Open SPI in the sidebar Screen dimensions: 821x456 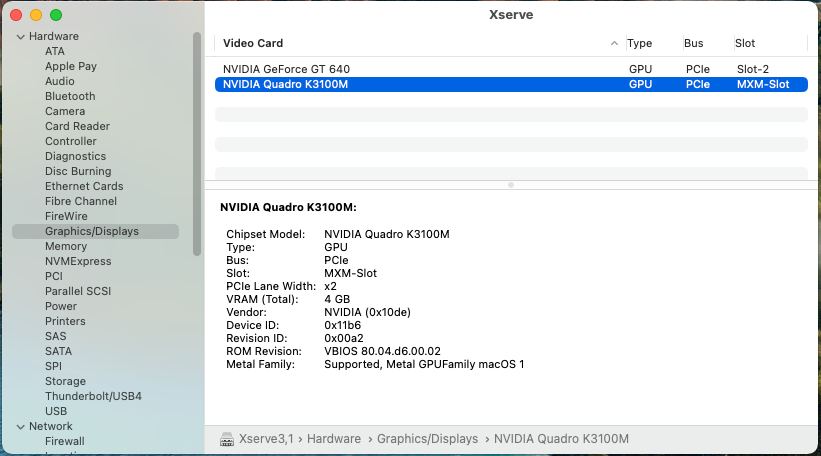pos(53,366)
